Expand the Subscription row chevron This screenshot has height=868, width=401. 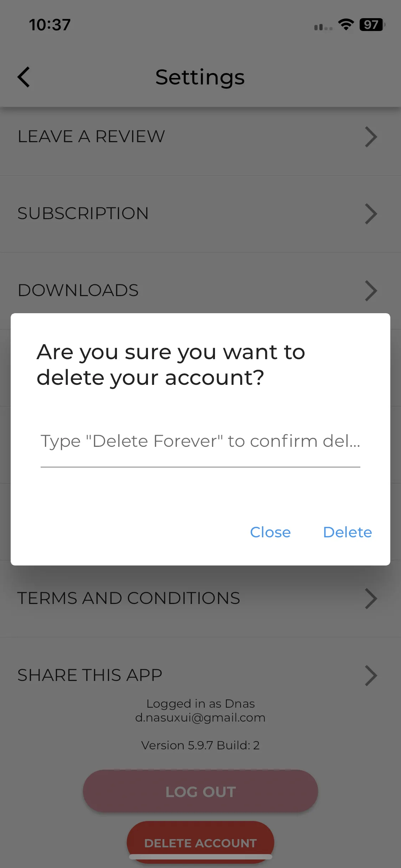tap(371, 214)
